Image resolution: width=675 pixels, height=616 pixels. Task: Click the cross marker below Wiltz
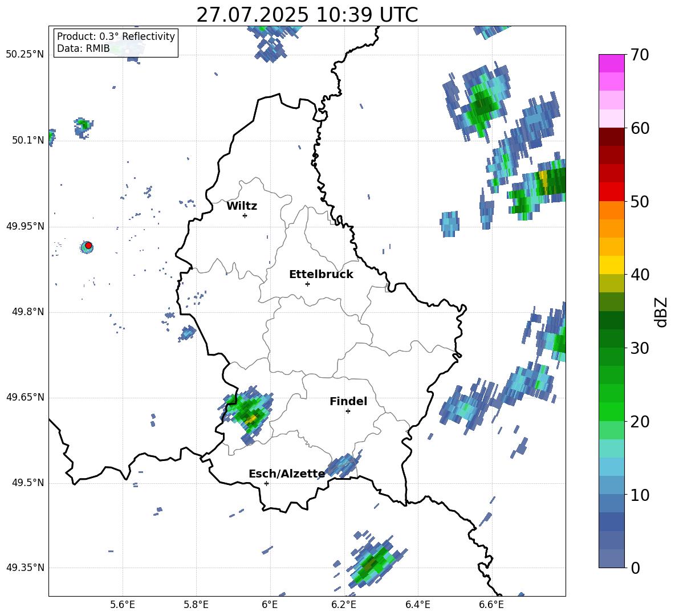(x=245, y=215)
